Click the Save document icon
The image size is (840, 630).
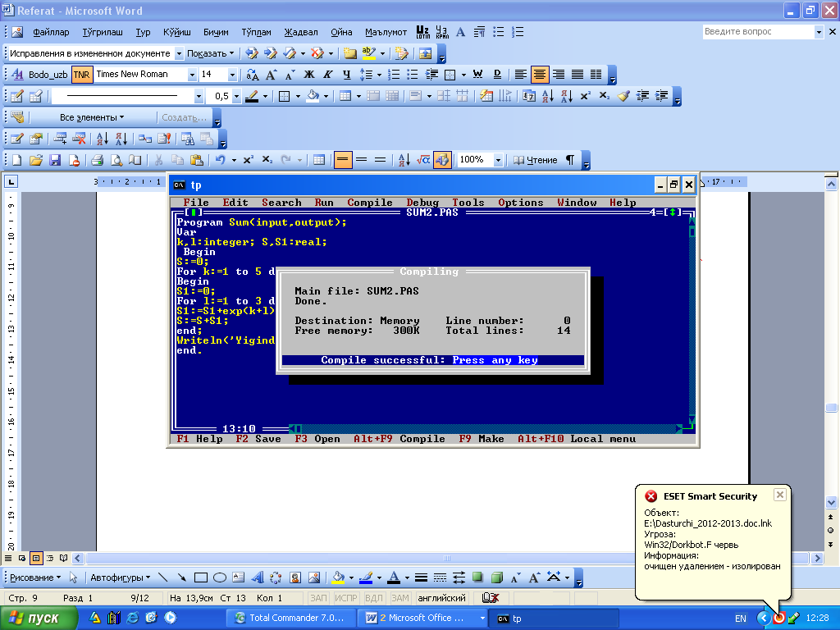pyautogui.click(x=56, y=160)
